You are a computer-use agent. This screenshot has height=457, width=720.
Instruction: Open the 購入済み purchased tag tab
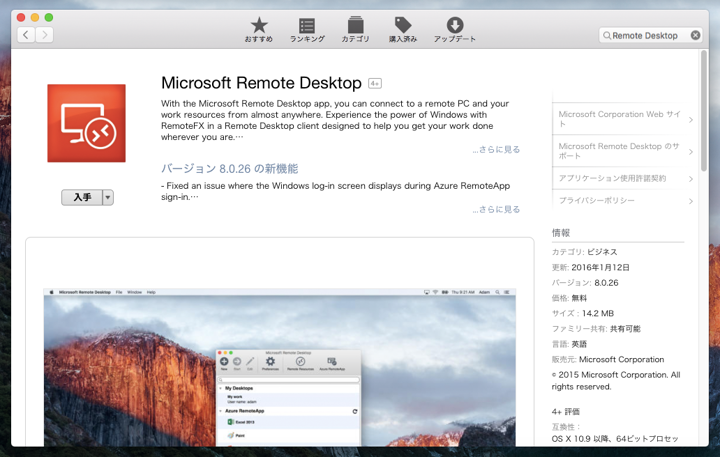coord(403,30)
